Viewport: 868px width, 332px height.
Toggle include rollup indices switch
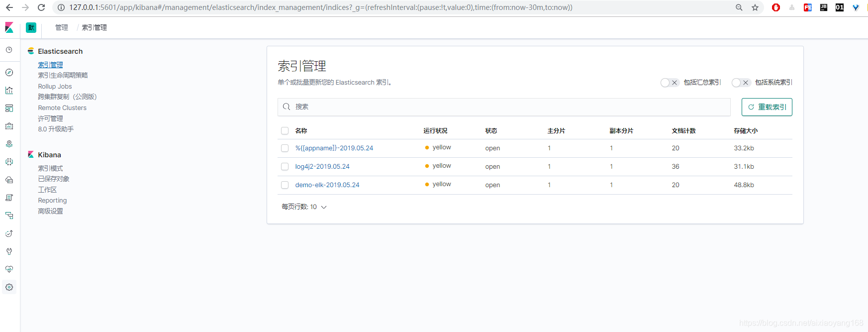coord(670,83)
